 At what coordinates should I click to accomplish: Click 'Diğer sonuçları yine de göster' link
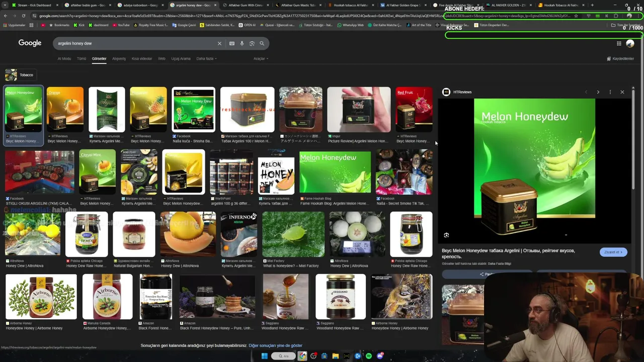tap(275, 345)
